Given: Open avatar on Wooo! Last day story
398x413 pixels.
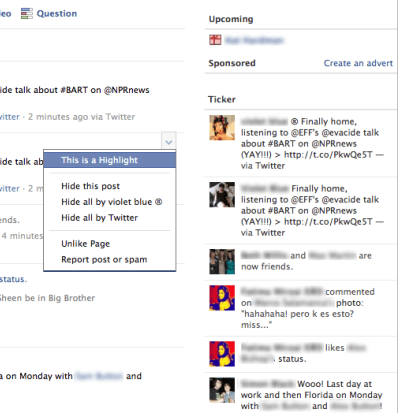Looking at the screenshot, I should coord(222,390).
